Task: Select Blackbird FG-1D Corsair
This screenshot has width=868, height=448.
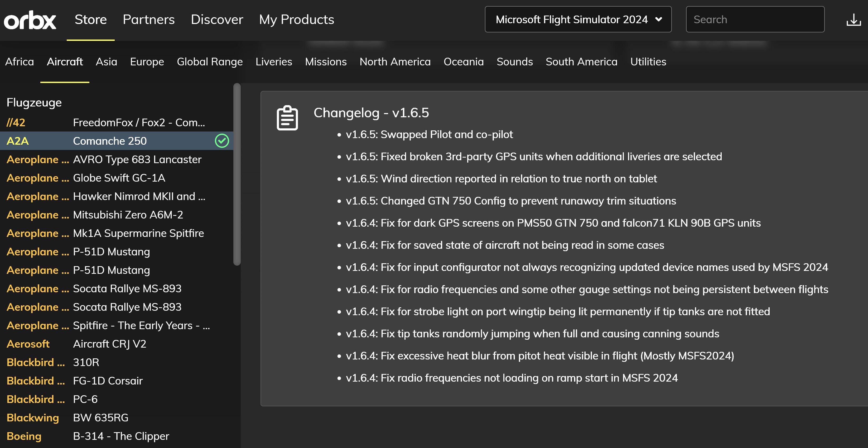Action: (117, 381)
